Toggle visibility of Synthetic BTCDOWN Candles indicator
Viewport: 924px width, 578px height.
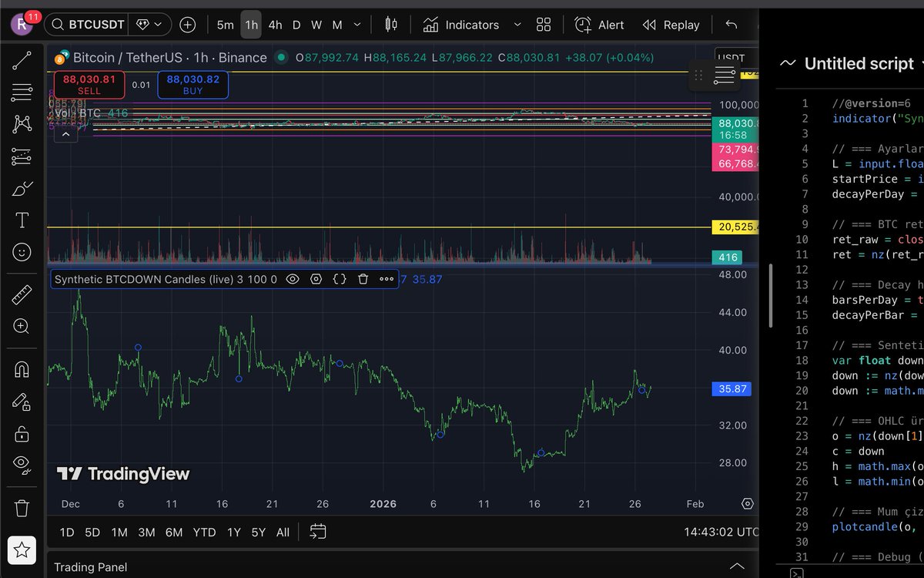292,279
